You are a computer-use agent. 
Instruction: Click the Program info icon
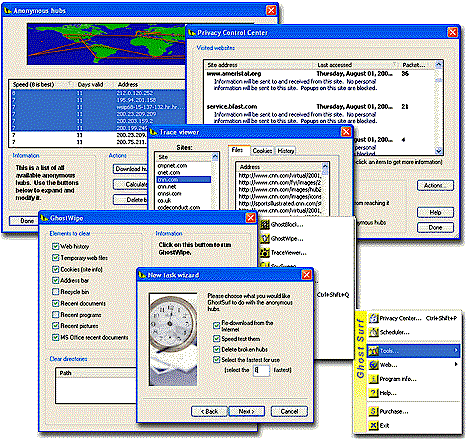click(x=374, y=379)
